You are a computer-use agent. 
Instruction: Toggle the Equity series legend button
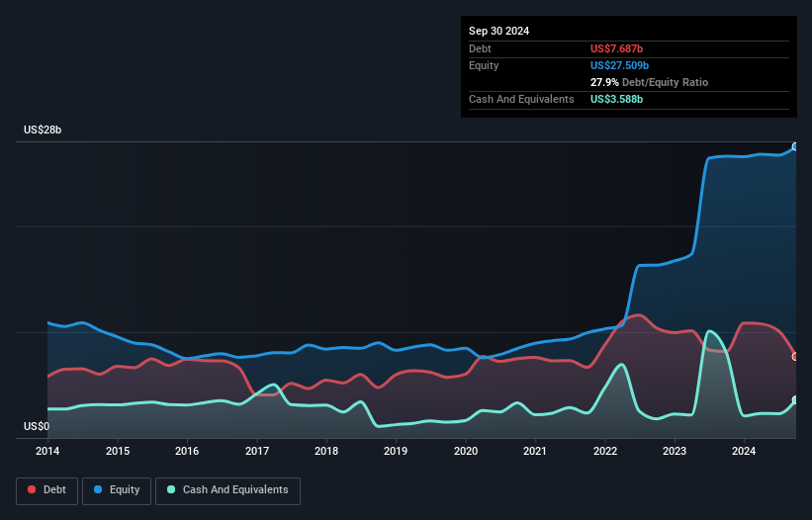(x=117, y=490)
